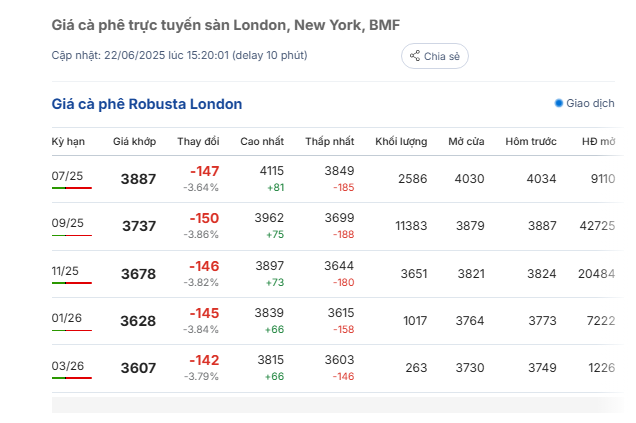This screenshot has width=636, height=423.
Task: Click the Thấp nhất column header
Action: click(x=329, y=142)
